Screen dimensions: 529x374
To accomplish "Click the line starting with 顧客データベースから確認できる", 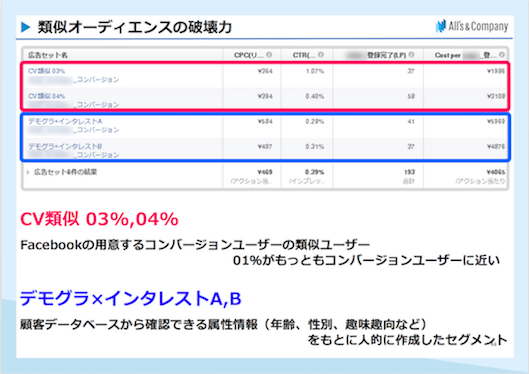I will [x=223, y=324].
